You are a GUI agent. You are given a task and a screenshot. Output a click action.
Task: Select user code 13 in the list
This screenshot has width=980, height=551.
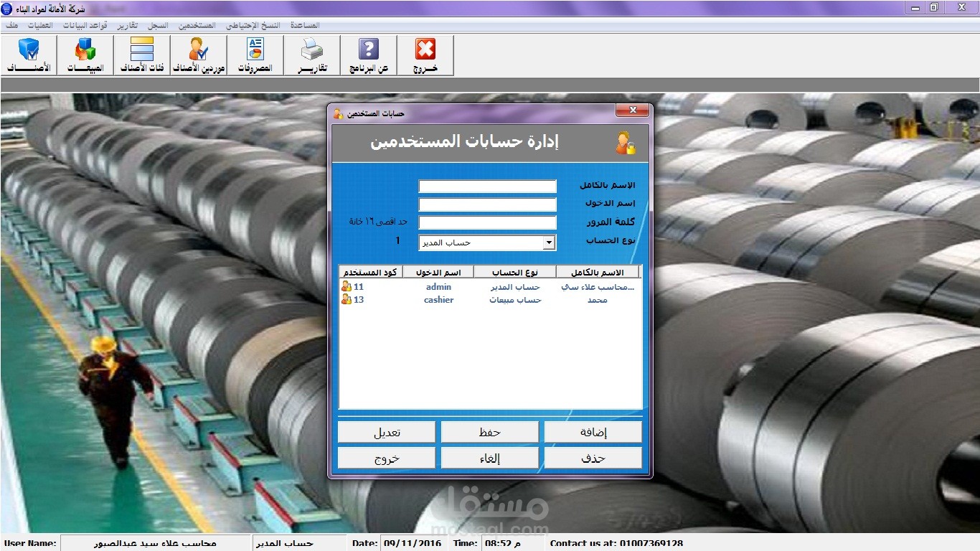(x=359, y=300)
